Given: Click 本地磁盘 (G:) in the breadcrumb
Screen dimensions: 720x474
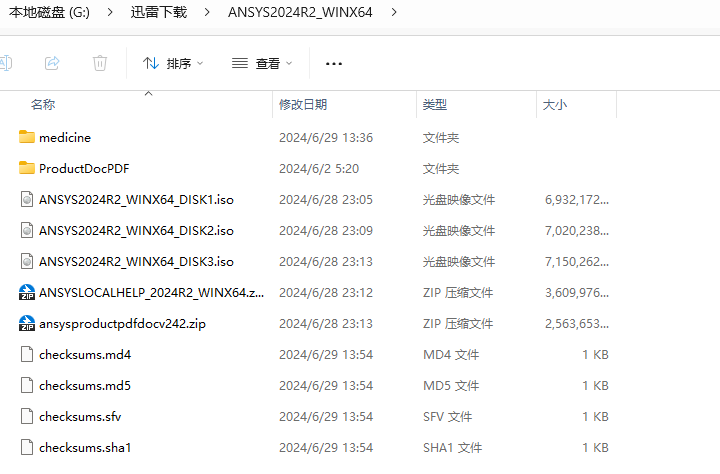Looking at the screenshot, I should (x=50, y=12).
